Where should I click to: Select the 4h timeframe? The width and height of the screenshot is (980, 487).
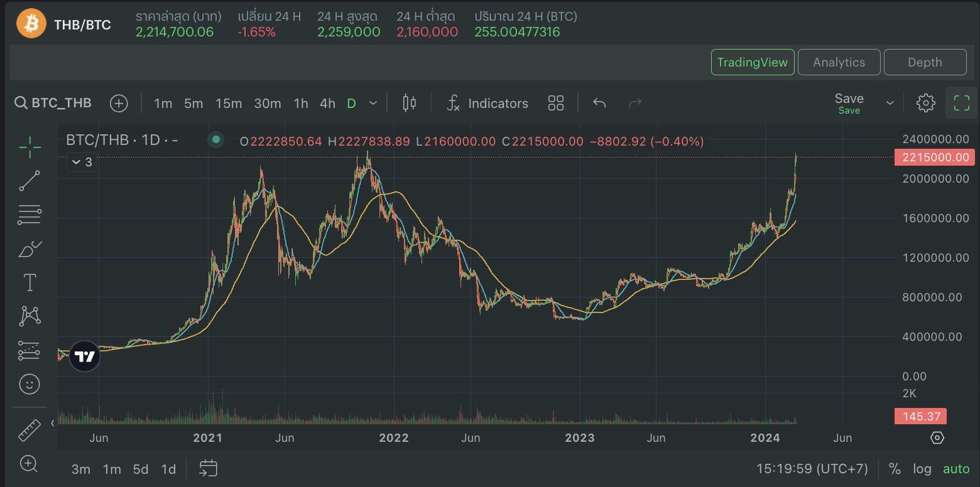click(327, 104)
